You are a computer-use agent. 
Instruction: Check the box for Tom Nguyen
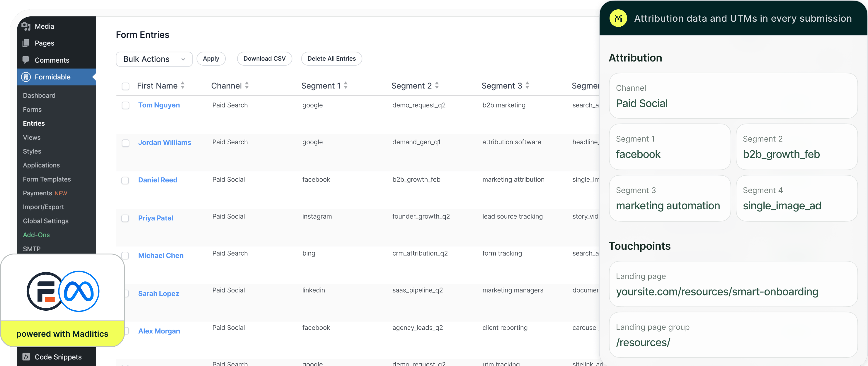coord(125,105)
